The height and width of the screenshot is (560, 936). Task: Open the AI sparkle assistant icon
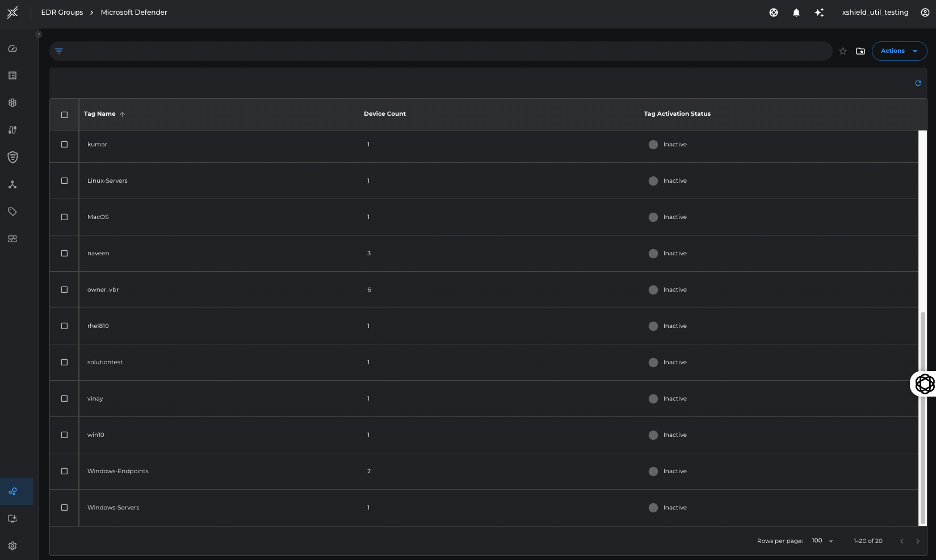tap(819, 12)
